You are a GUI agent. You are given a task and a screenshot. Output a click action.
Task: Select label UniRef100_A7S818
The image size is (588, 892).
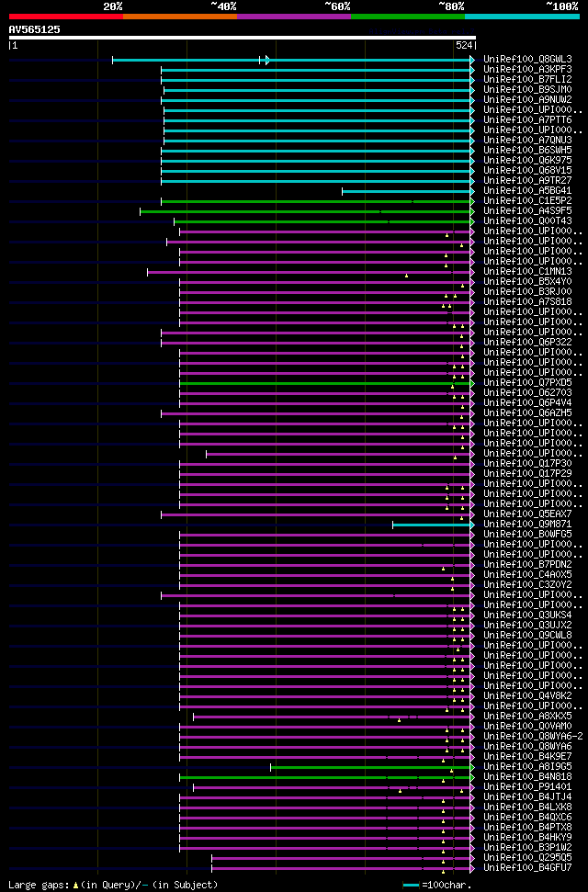[x=527, y=302]
